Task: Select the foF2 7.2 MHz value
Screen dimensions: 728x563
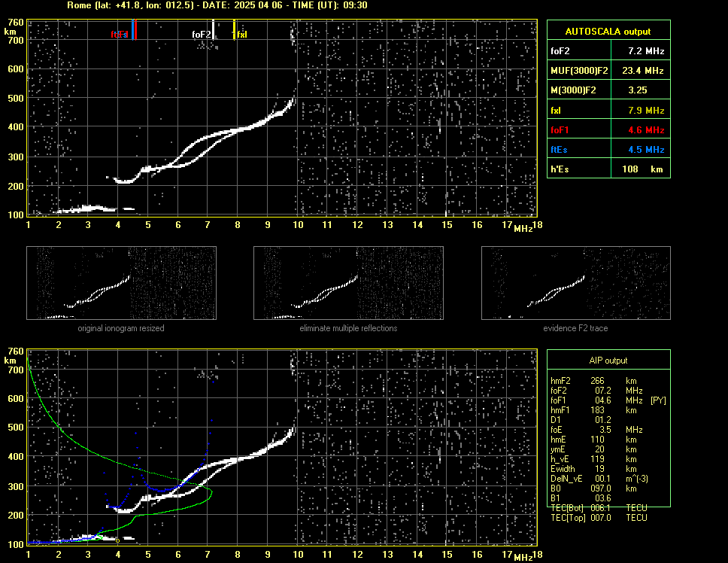Action: [646, 51]
